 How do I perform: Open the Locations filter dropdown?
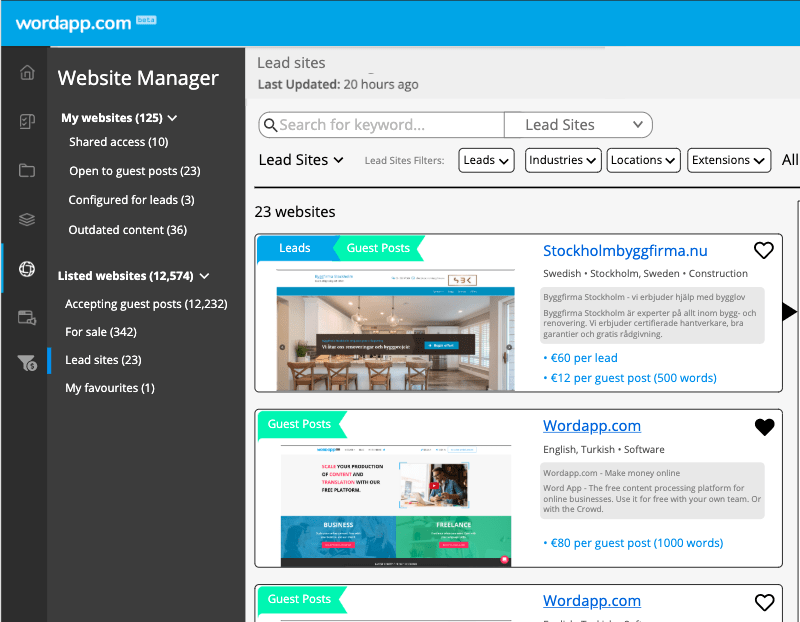pyautogui.click(x=643, y=160)
